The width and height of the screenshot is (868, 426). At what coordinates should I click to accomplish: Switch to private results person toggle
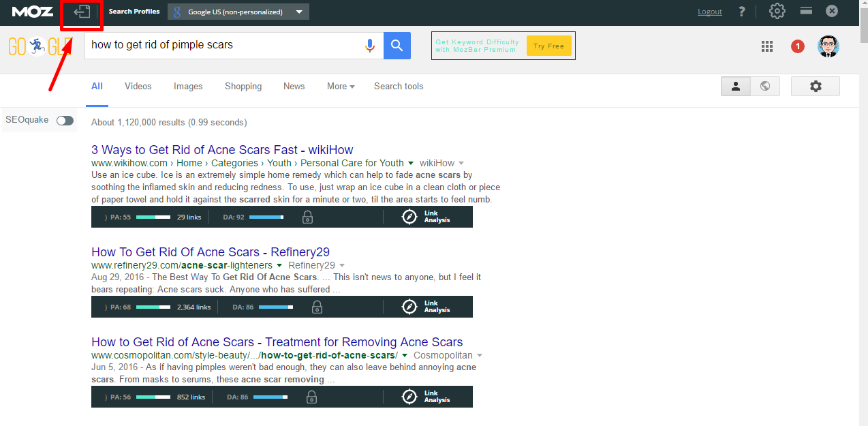pos(736,87)
